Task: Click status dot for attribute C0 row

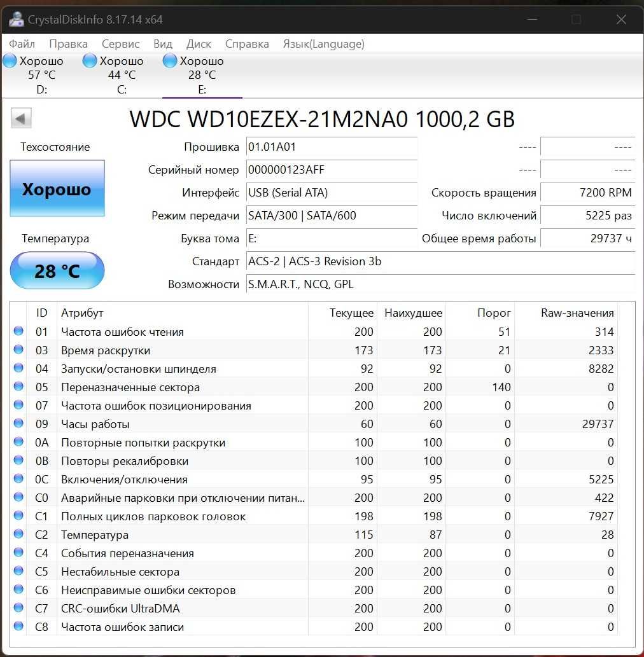Action: pyautogui.click(x=18, y=497)
